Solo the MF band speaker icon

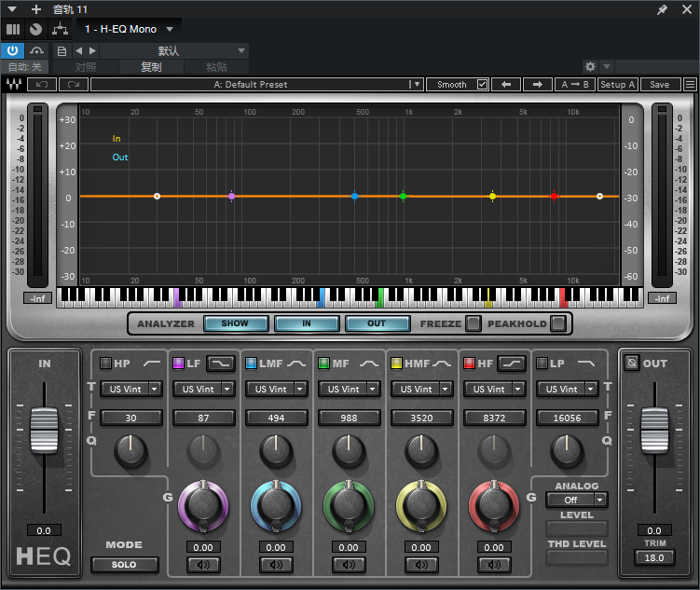click(349, 565)
